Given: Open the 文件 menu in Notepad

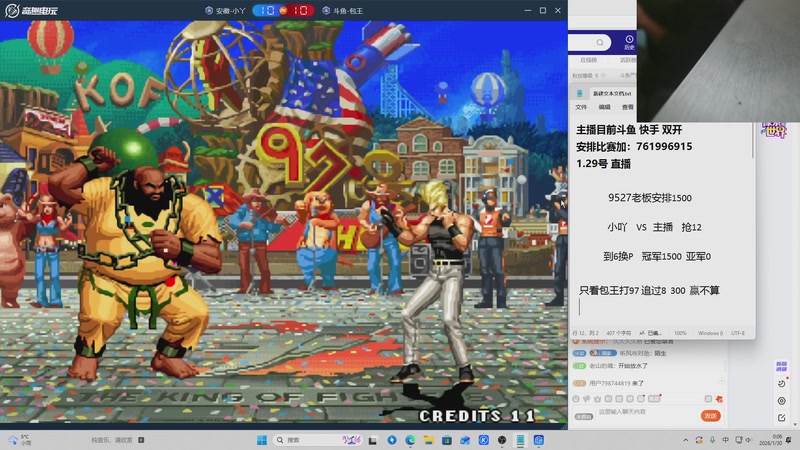Looking at the screenshot, I should tap(581, 107).
